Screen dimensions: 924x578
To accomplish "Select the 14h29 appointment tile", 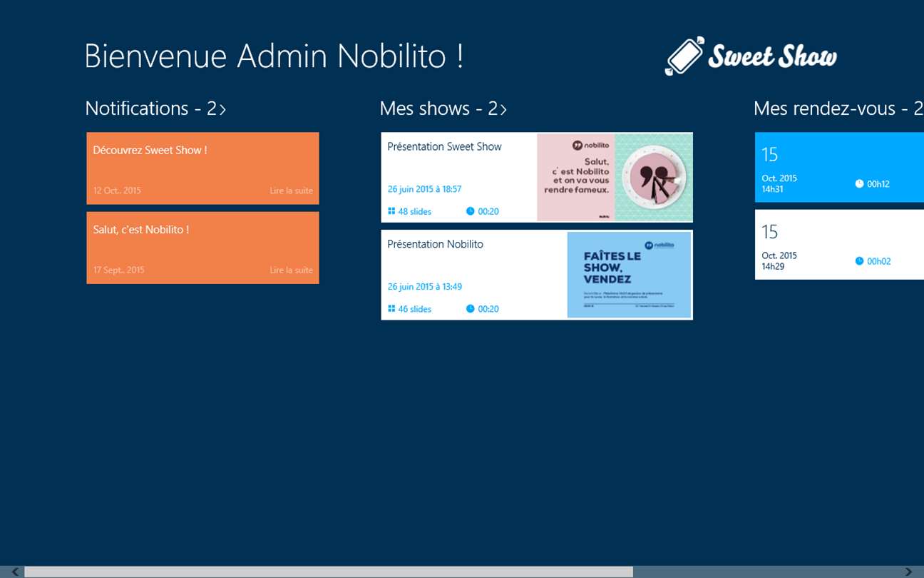I will (x=839, y=244).
